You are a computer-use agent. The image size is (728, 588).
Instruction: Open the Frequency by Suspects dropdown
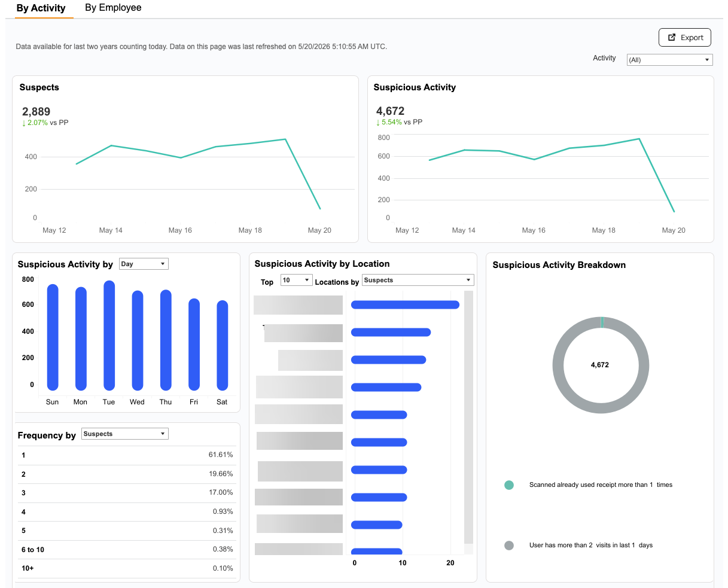click(x=124, y=434)
